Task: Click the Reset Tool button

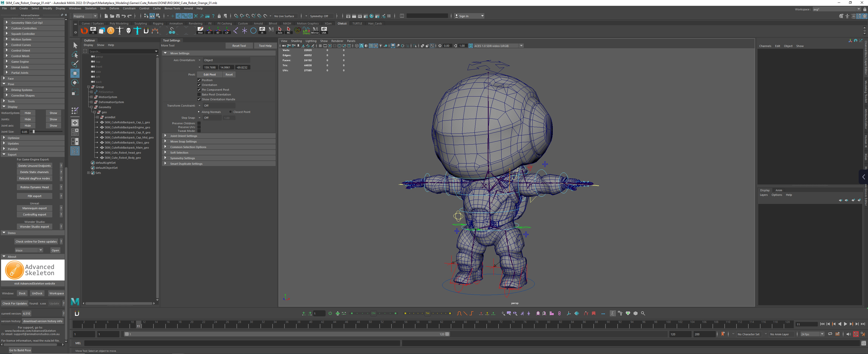Action: (239, 45)
